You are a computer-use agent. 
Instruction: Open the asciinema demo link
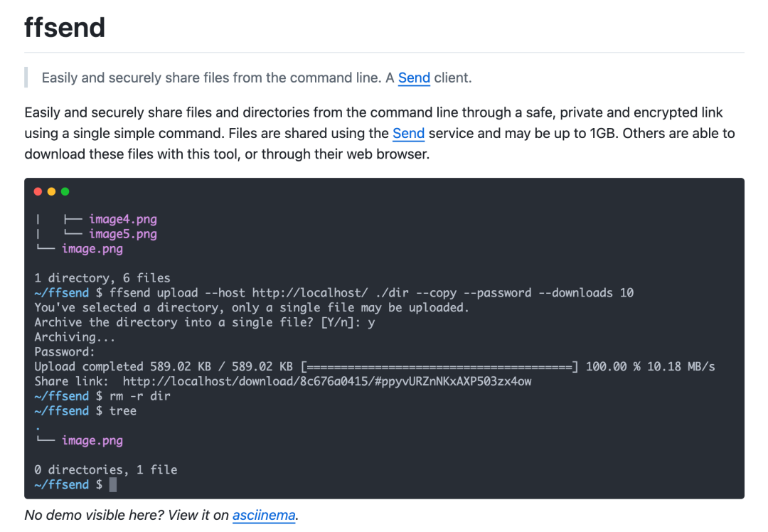(264, 515)
